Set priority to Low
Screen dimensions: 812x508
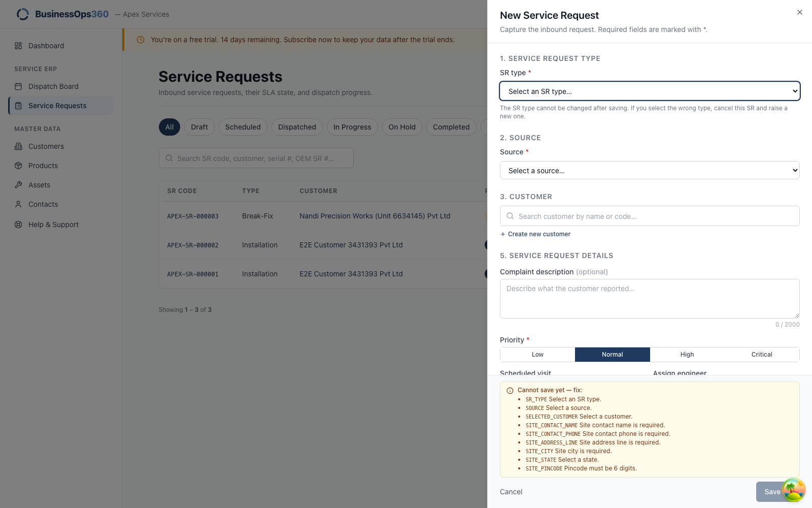(537, 355)
